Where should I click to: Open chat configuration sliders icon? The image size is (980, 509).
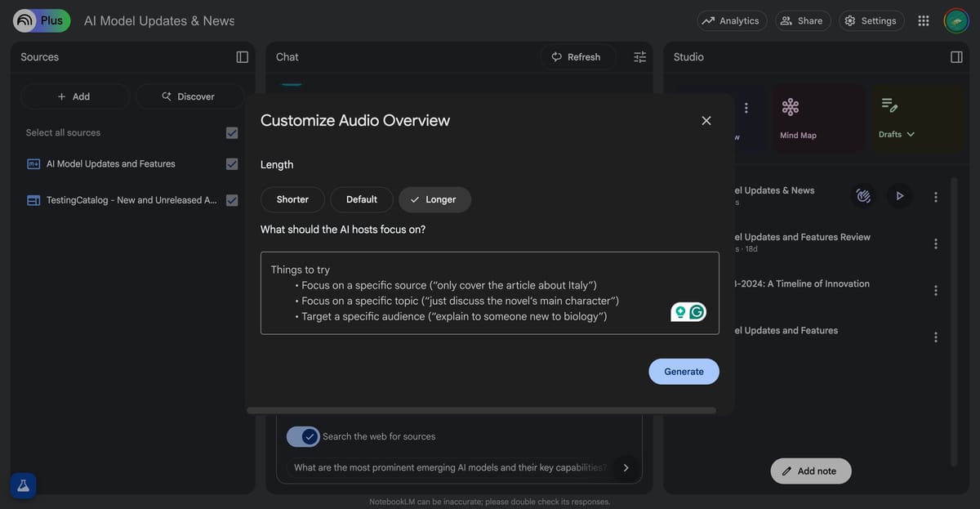tap(639, 57)
